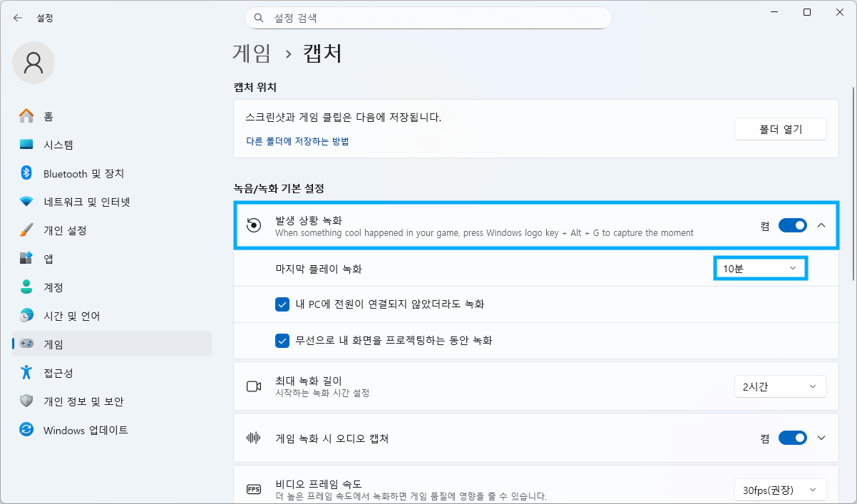Image resolution: width=857 pixels, height=504 pixels.
Task: Open the 다른 폴더에 저장하는 방법 link
Action: 297,141
